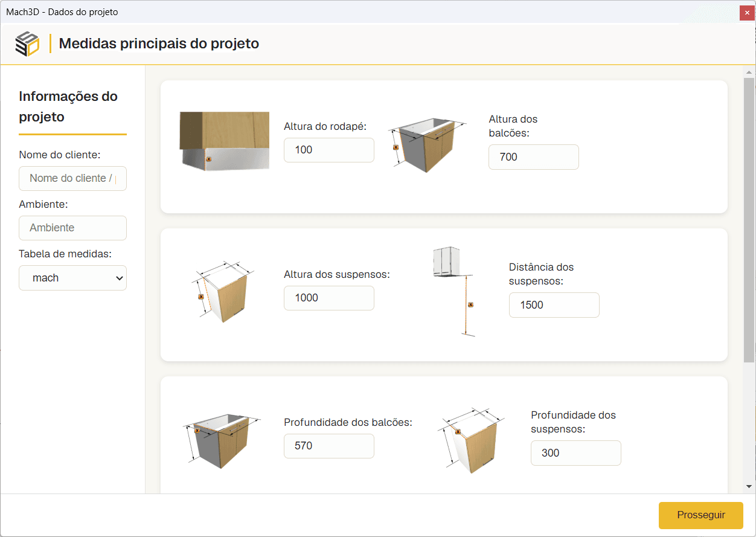Click the base cabinet depth illustration
This screenshot has width=756, height=537.
pyautogui.click(x=222, y=440)
